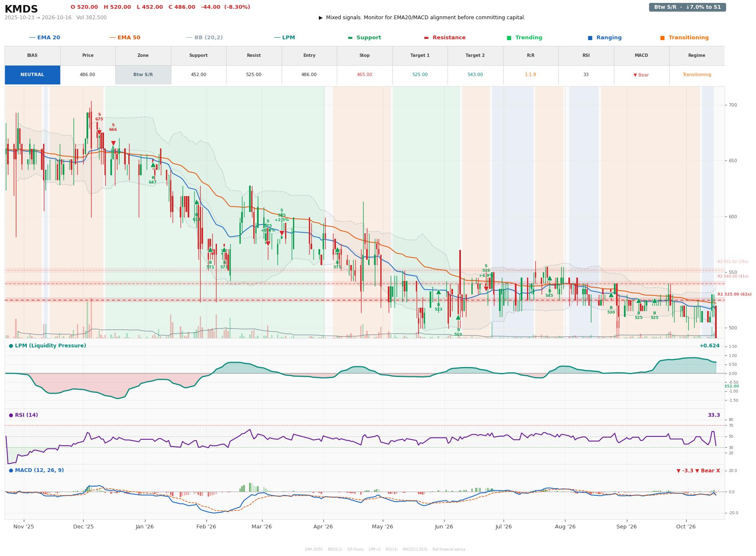
Task: Click the red sell triangle under S 675
Action: [x=99, y=133]
